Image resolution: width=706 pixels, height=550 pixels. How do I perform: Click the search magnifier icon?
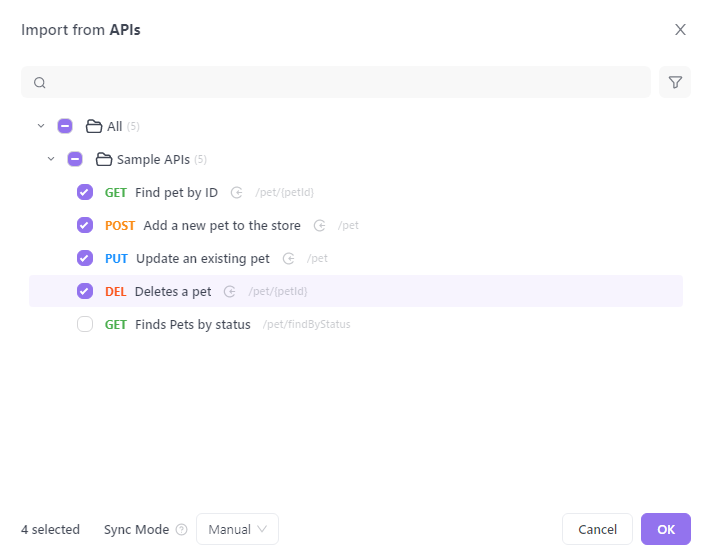[x=40, y=83]
